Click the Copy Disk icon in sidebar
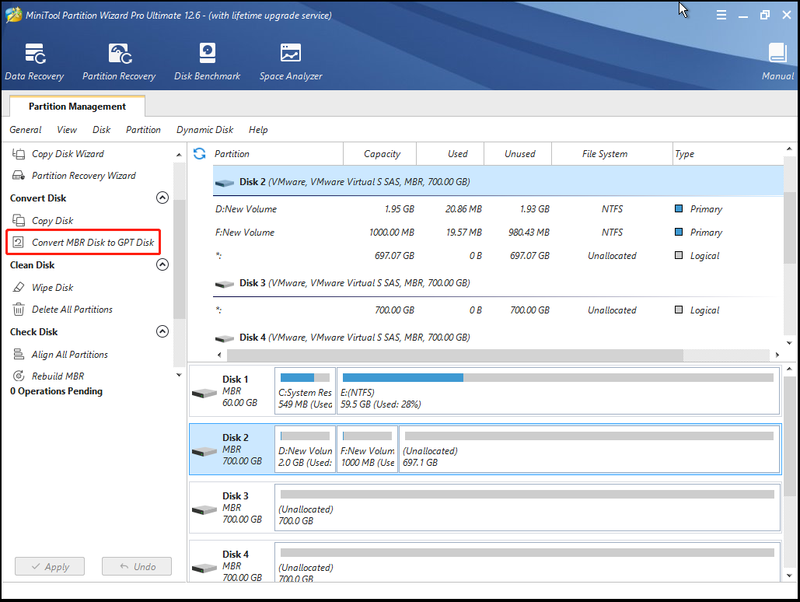Screen dimensions: 800x602 pyautogui.click(x=18, y=220)
